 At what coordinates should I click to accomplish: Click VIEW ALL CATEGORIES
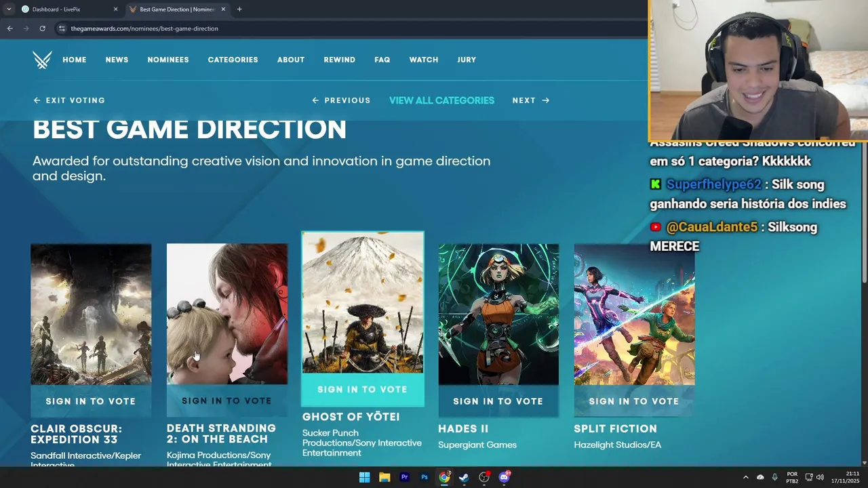[441, 100]
